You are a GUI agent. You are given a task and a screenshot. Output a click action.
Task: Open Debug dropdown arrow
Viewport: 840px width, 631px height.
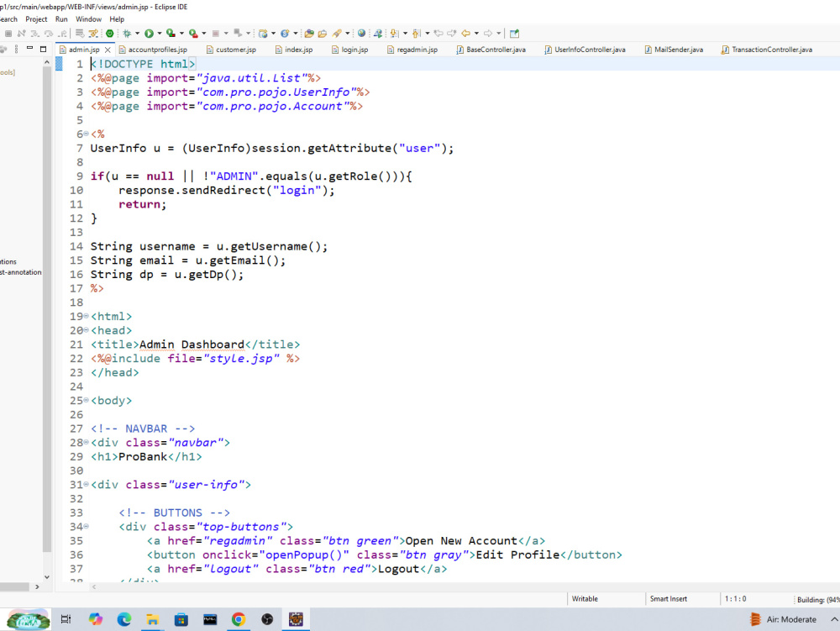click(x=137, y=34)
